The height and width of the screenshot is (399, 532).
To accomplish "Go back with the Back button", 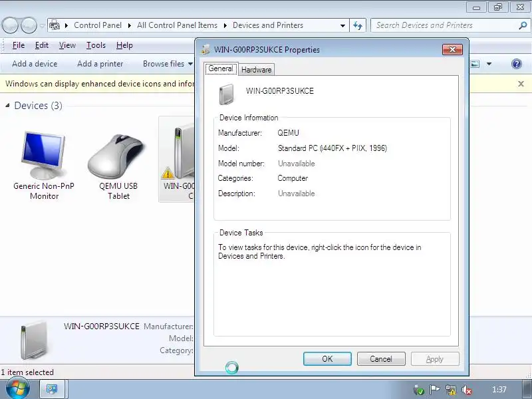I will pos(10,25).
